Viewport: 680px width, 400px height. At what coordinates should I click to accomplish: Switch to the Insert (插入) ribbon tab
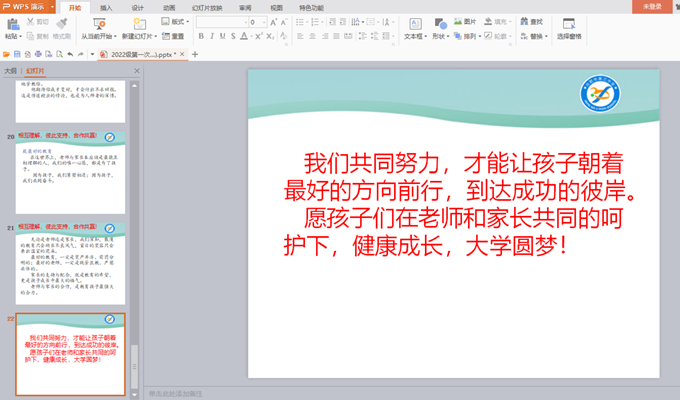point(106,6)
